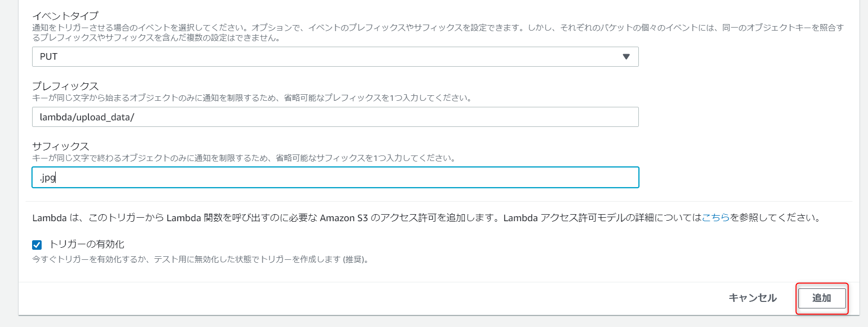This screenshot has width=868, height=327.
Task: Click the サフィックス heading label
Action: click(61, 146)
